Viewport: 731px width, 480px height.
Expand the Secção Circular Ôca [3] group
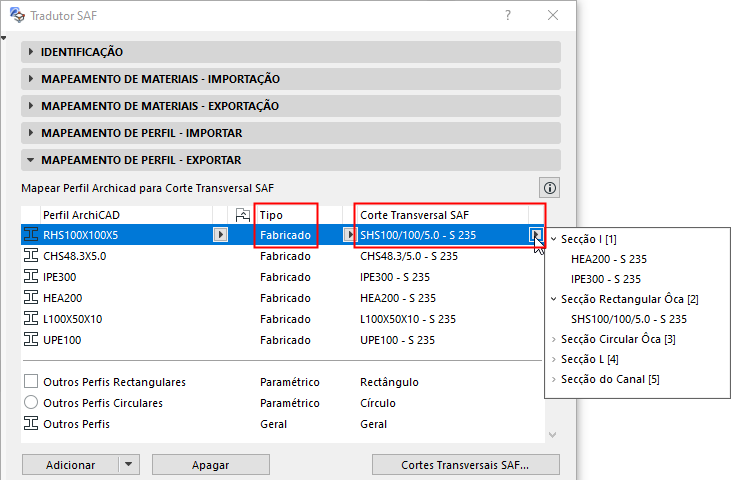point(554,339)
